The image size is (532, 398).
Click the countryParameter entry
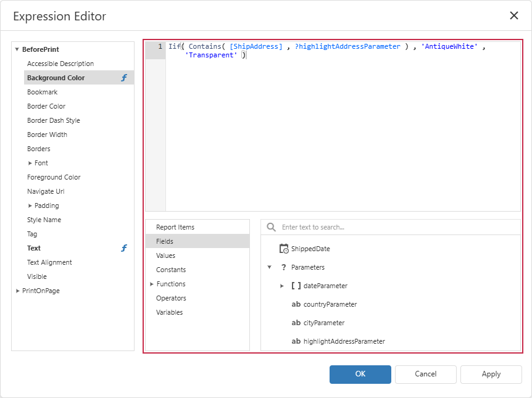click(330, 304)
